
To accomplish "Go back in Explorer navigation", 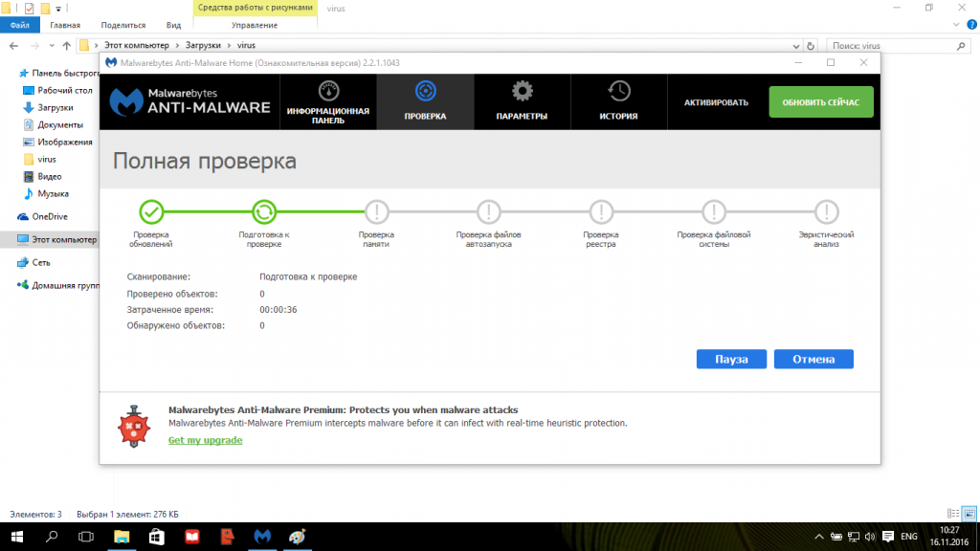I will point(13,46).
